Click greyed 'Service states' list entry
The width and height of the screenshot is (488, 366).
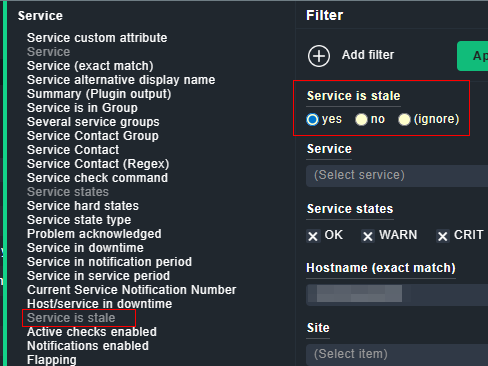click(x=68, y=192)
